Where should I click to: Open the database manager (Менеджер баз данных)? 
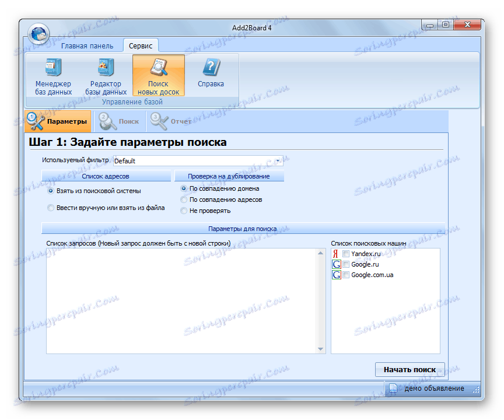click(53, 76)
